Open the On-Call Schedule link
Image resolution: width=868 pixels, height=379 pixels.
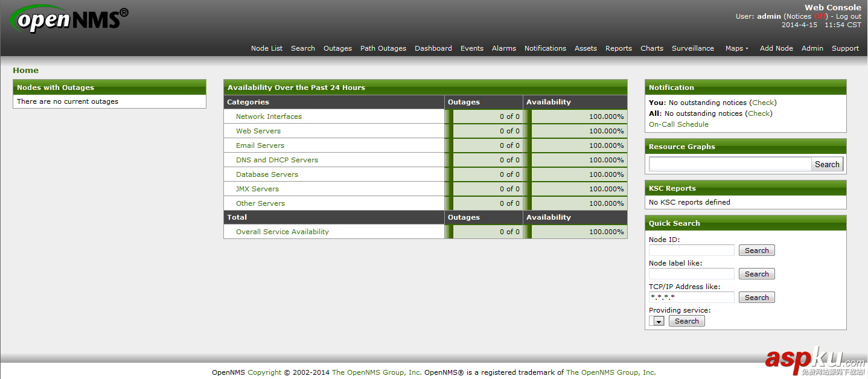point(678,124)
